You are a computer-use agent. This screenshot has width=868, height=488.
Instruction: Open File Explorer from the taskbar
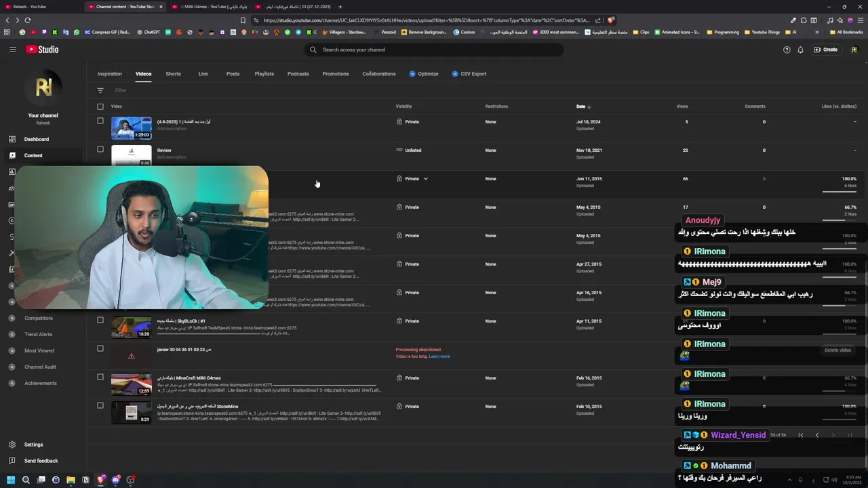pyautogui.click(x=71, y=480)
